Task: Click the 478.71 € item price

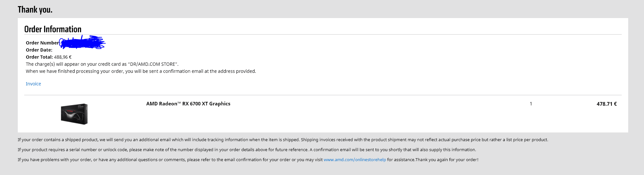Action: [607, 104]
